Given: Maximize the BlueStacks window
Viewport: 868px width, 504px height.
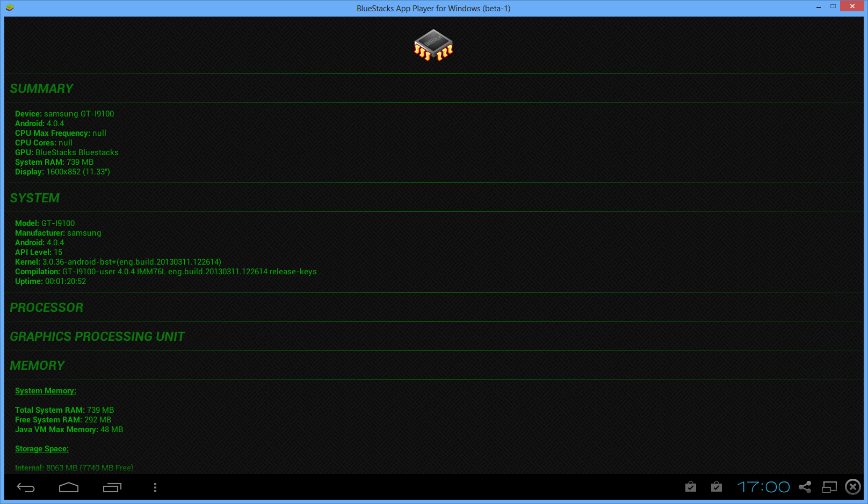Looking at the screenshot, I should pos(833,6).
